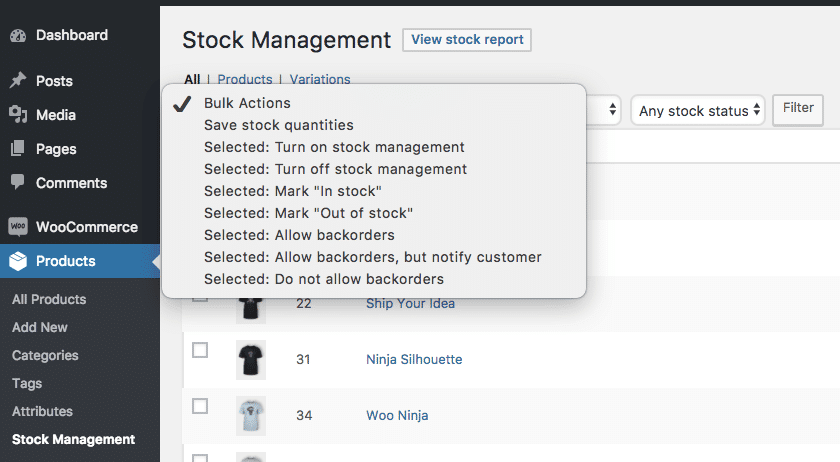The height and width of the screenshot is (462, 840).
Task: Tick the checkbox beside Ship Your Idea
Action: tap(200, 299)
